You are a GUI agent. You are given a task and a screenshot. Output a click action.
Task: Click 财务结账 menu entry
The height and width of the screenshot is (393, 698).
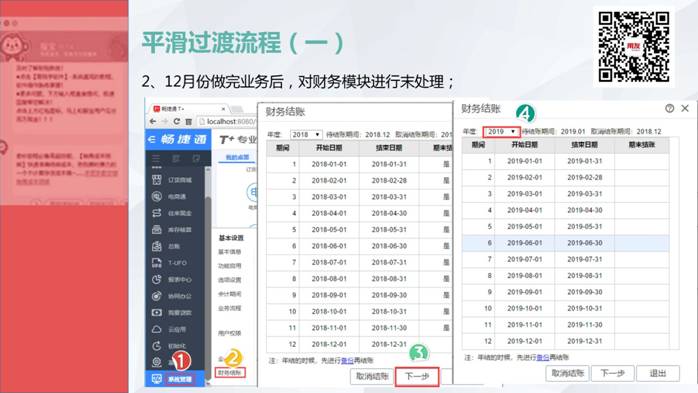[x=230, y=373]
